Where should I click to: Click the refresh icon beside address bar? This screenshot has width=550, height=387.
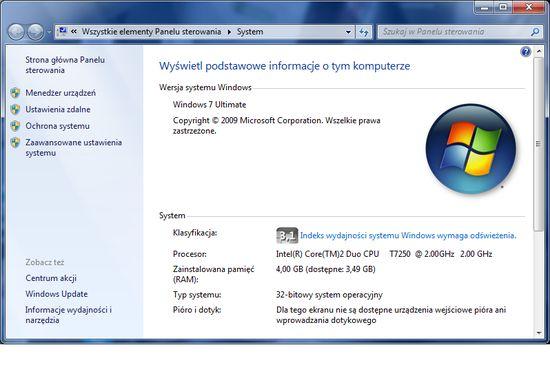[364, 32]
